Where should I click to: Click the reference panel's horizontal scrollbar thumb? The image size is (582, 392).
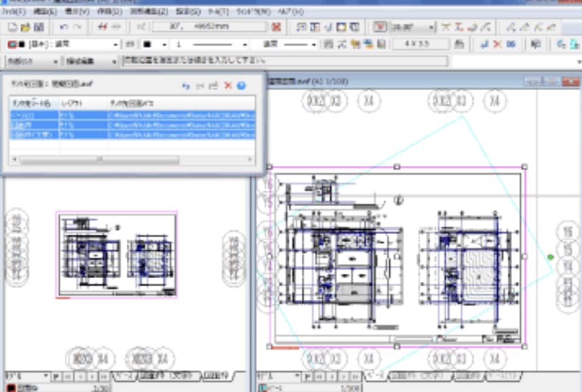(100, 159)
